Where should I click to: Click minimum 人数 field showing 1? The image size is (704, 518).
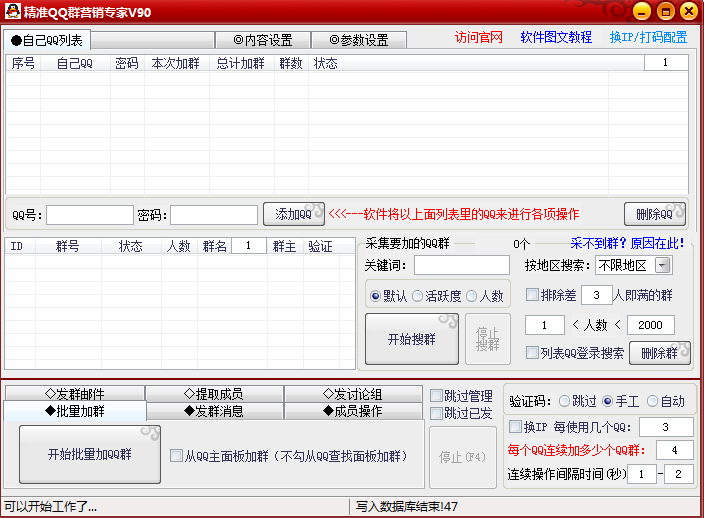click(545, 325)
